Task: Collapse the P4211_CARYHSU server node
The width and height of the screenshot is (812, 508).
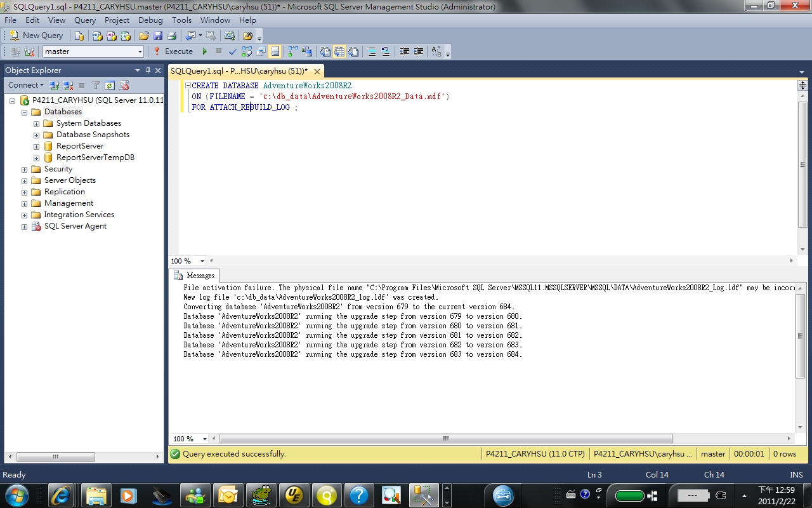Action: point(13,100)
